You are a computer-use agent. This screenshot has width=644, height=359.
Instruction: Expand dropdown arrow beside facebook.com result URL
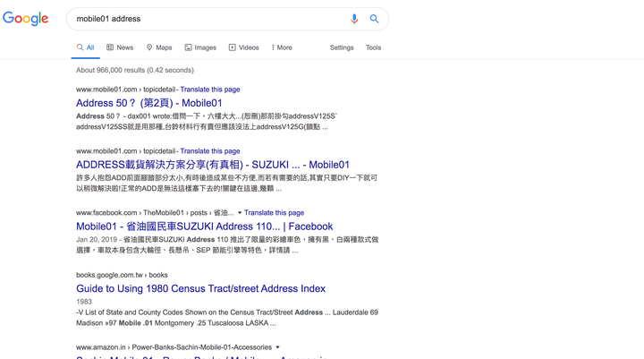[x=240, y=212]
